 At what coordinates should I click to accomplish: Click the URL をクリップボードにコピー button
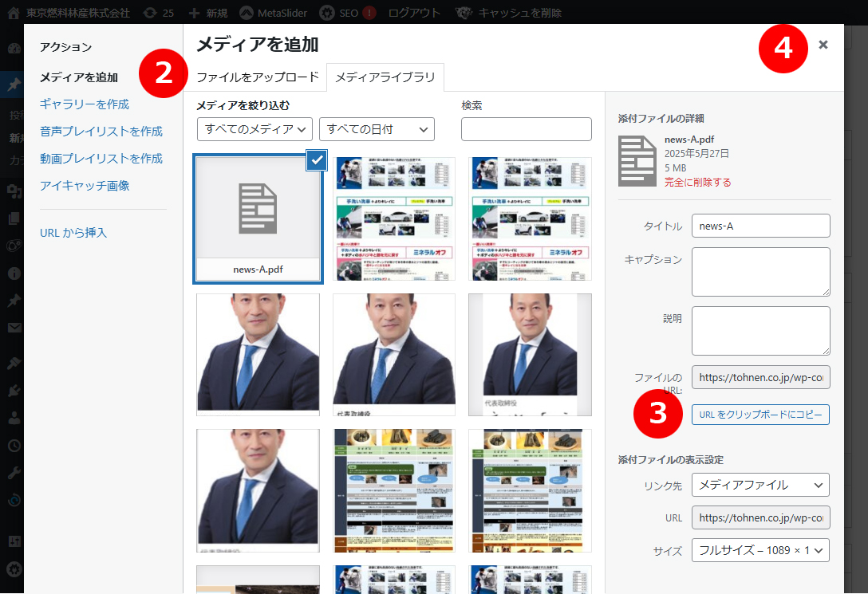pyautogui.click(x=760, y=415)
